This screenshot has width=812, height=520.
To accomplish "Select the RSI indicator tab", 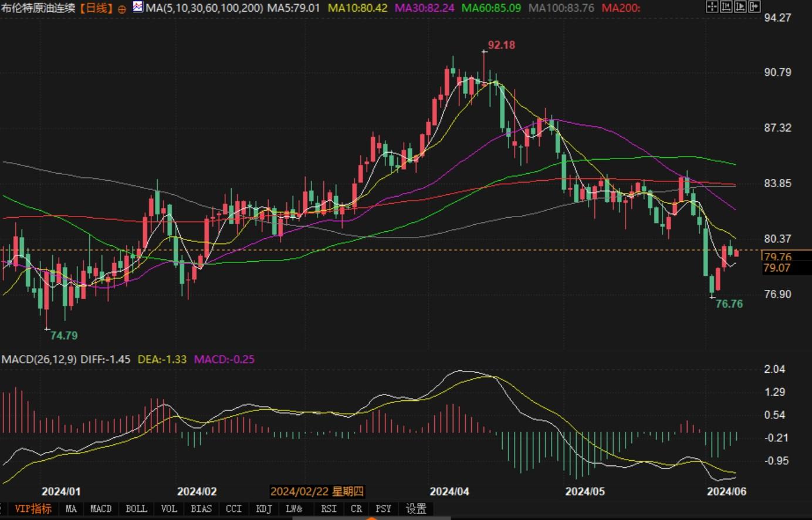I will (329, 509).
